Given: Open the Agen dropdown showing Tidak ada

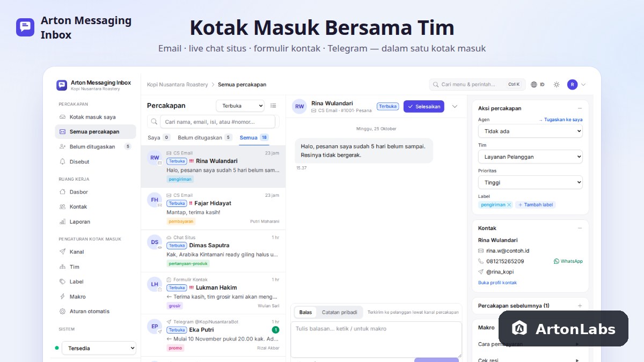Looking at the screenshot, I should point(530,131).
